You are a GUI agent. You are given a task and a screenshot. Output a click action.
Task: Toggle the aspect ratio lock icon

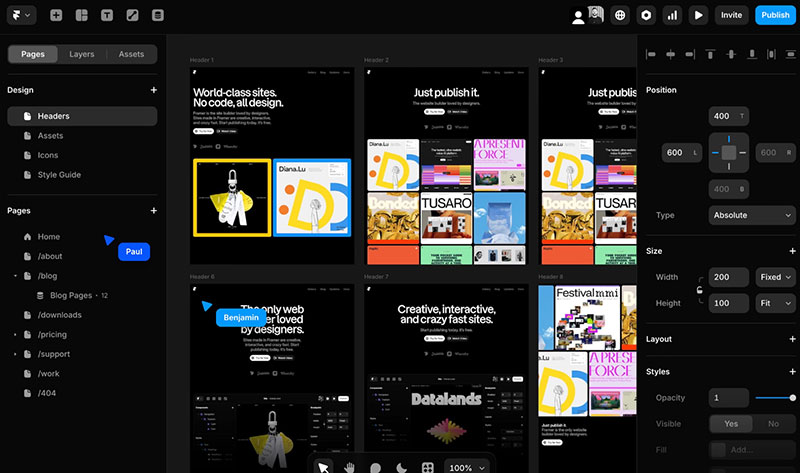pyautogui.click(x=699, y=290)
